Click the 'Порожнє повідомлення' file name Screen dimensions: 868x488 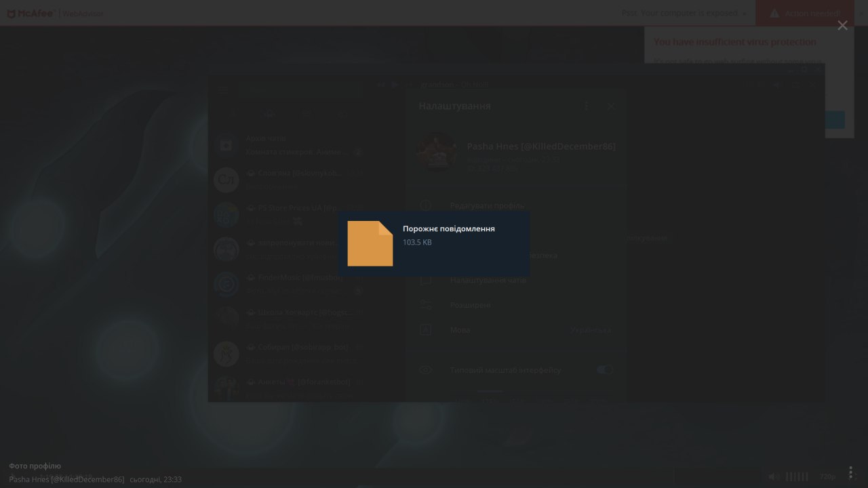pos(449,229)
